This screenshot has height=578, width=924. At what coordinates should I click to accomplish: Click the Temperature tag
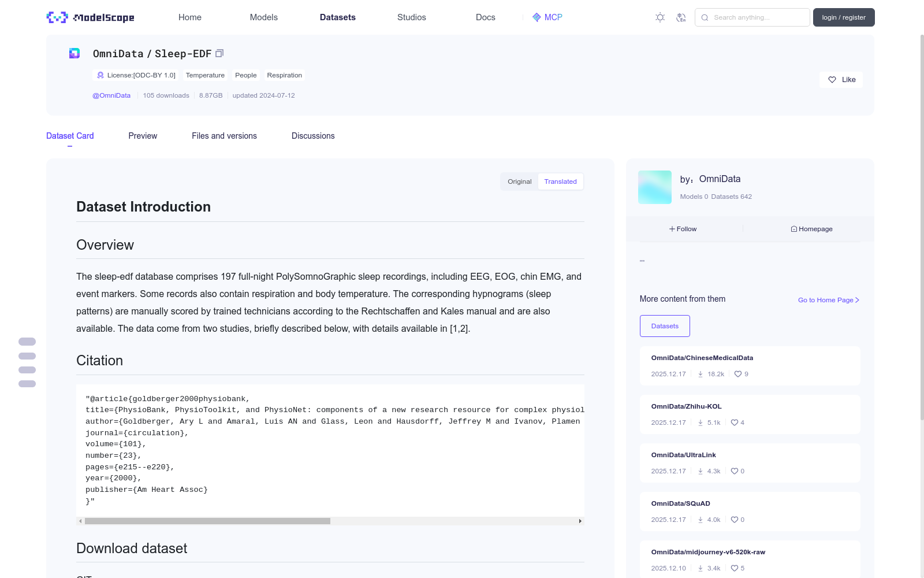205,75
